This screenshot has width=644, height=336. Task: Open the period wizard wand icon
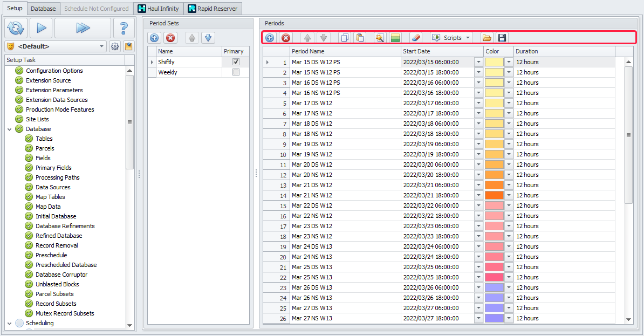(380, 38)
